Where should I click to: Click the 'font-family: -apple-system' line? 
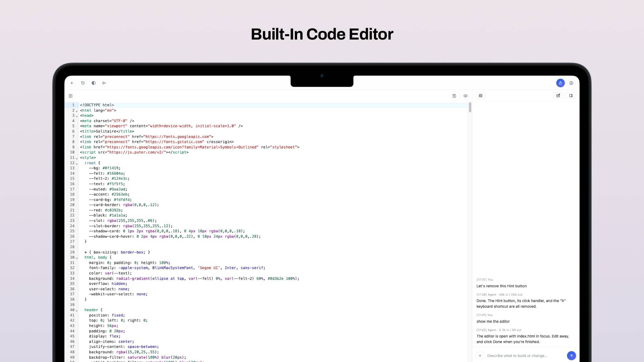tap(177, 268)
